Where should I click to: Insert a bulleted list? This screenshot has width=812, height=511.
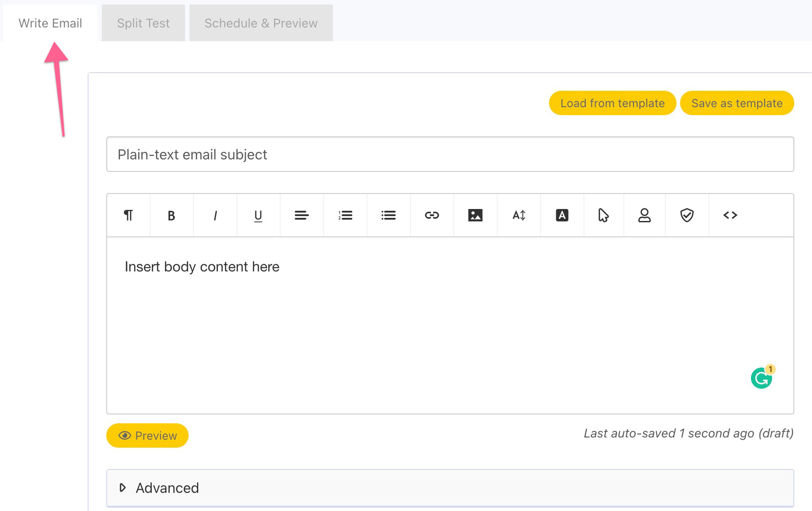388,215
